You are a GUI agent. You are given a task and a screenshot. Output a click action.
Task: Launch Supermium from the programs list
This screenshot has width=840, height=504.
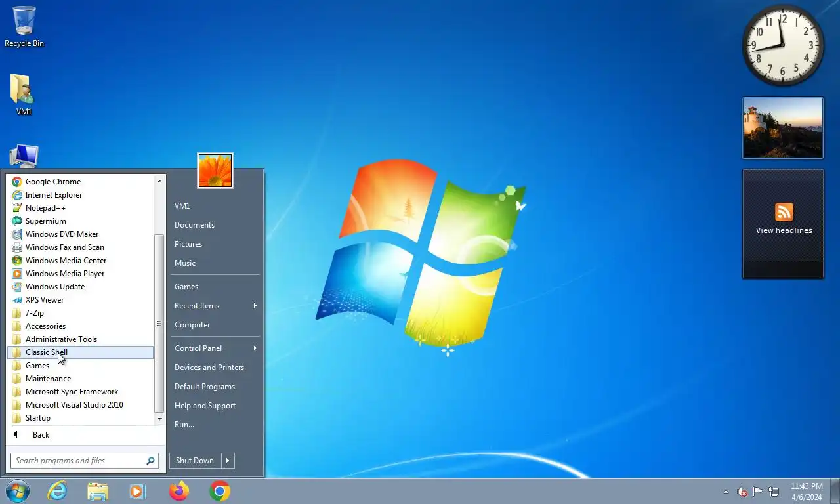click(80, 221)
